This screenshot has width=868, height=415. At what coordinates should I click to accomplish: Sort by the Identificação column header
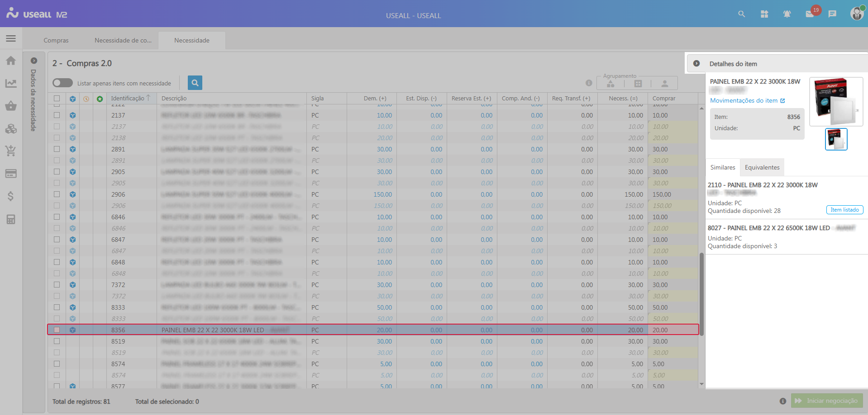click(128, 99)
